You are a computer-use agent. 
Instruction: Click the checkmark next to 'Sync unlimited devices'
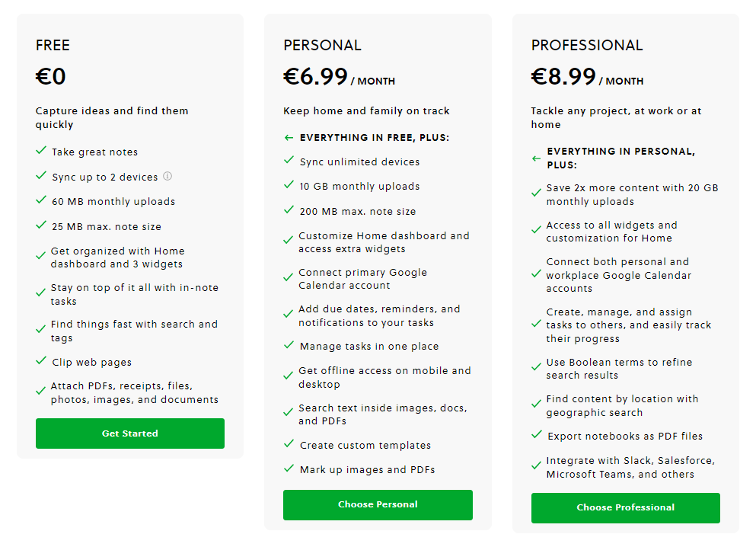tap(289, 161)
